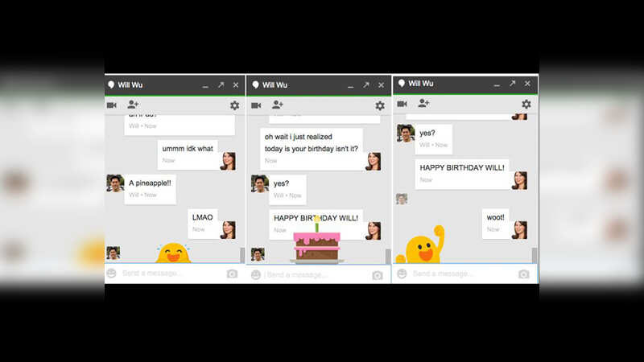Screen dimensions: 644x362
Task: Start video call in right chat window
Action: click(x=402, y=104)
